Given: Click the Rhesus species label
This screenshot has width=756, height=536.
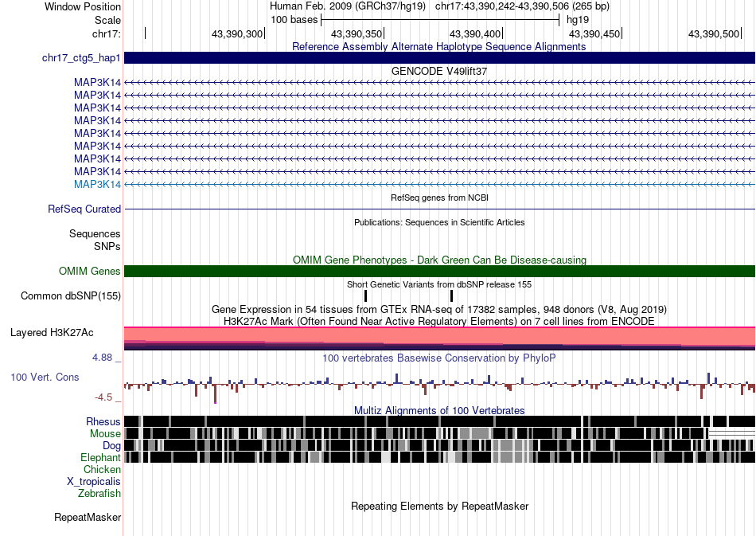Looking at the screenshot, I should click(103, 422).
